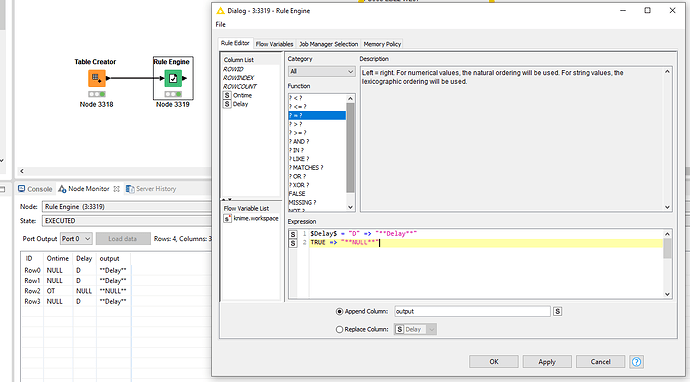
Task: Click the workflow canvas scroll left arrow
Action: tap(22, 171)
